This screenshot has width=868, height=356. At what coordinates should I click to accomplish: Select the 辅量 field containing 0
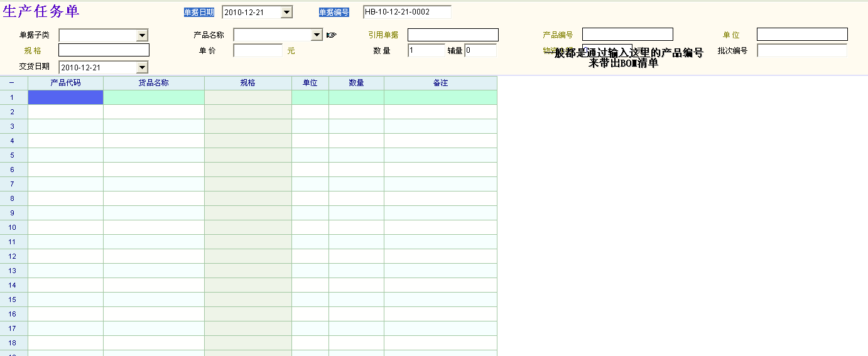tap(480, 50)
